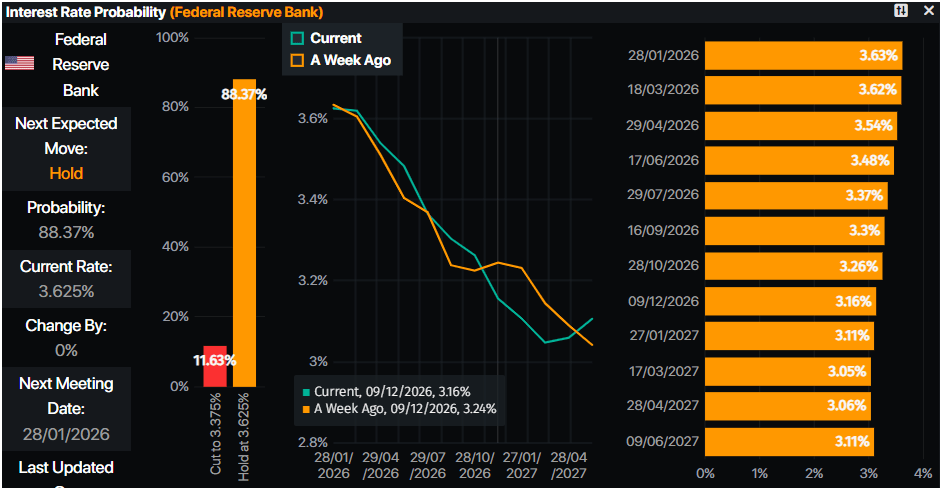Image resolution: width=942 pixels, height=490 pixels.
Task: Click the 29/04/2026 bar at 3.54%
Action: tap(800, 126)
